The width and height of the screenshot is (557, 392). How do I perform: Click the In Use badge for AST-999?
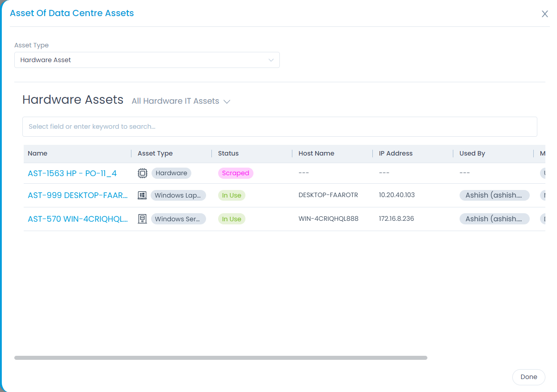click(x=232, y=195)
